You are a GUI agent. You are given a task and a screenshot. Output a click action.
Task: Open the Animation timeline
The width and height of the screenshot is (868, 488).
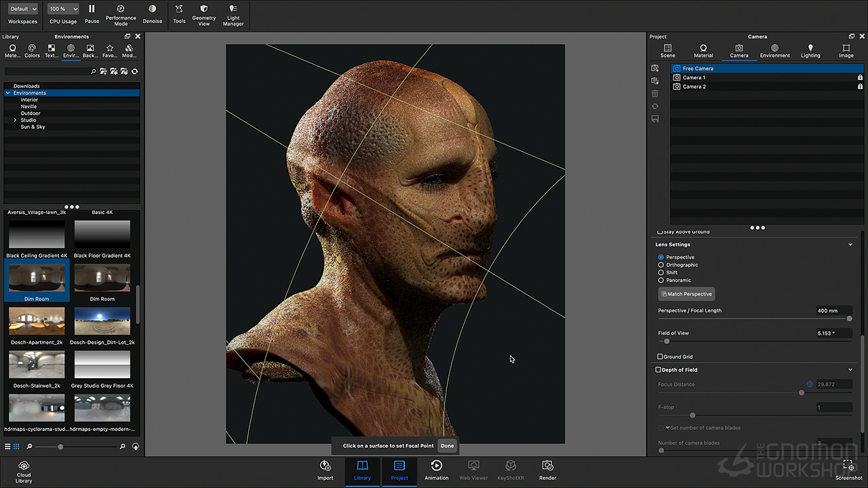pyautogui.click(x=436, y=466)
